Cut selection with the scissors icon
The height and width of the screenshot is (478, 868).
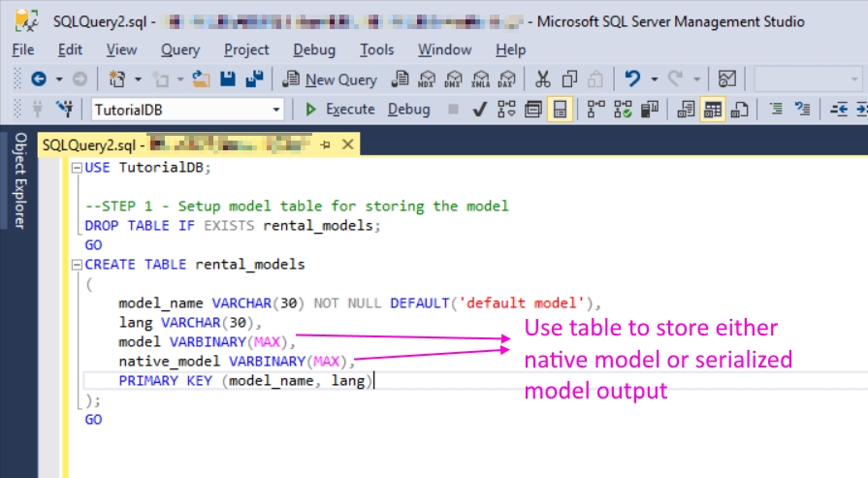[542, 80]
